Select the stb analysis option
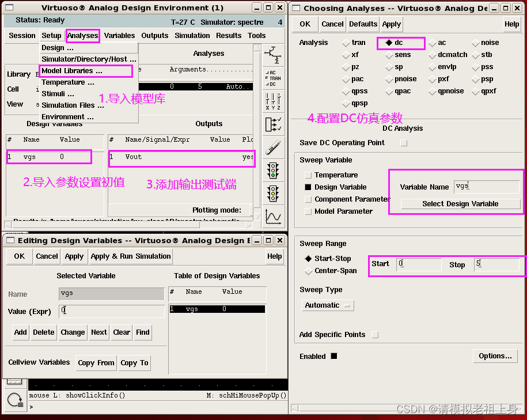Image resolution: width=527 pixels, height=420 pixels. tap(475, 55)
